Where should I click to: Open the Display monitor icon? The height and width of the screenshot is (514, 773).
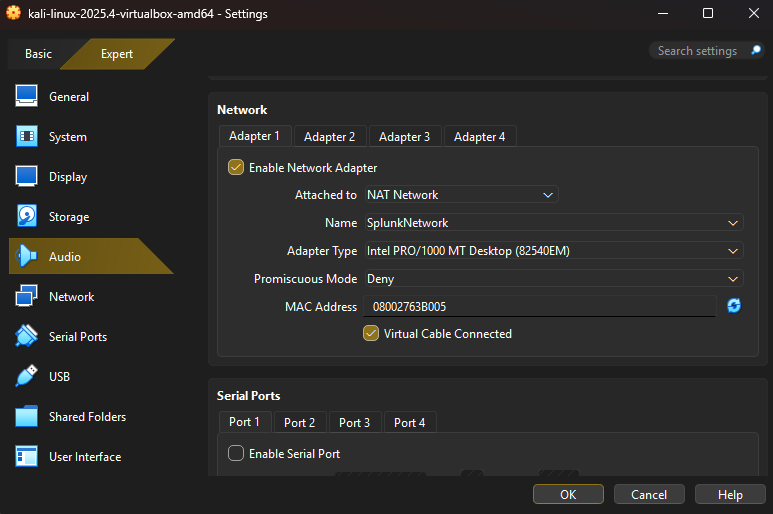coord(26,176)
